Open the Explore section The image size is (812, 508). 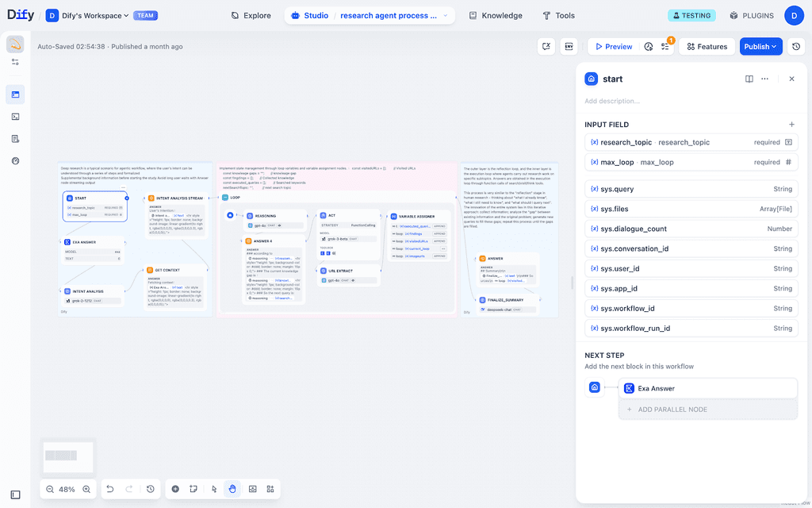pos(251,15)
